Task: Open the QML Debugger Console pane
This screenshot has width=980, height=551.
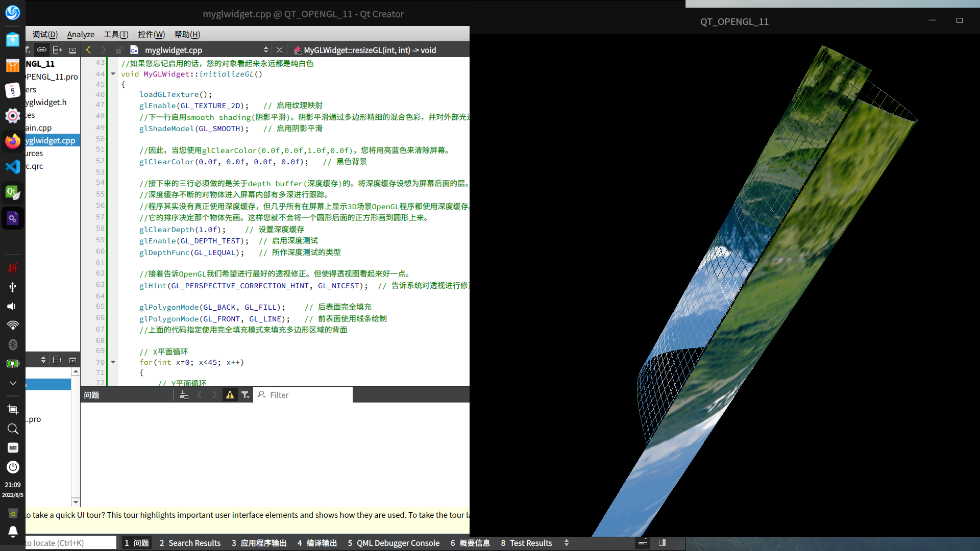Action: tap(394, 543)
